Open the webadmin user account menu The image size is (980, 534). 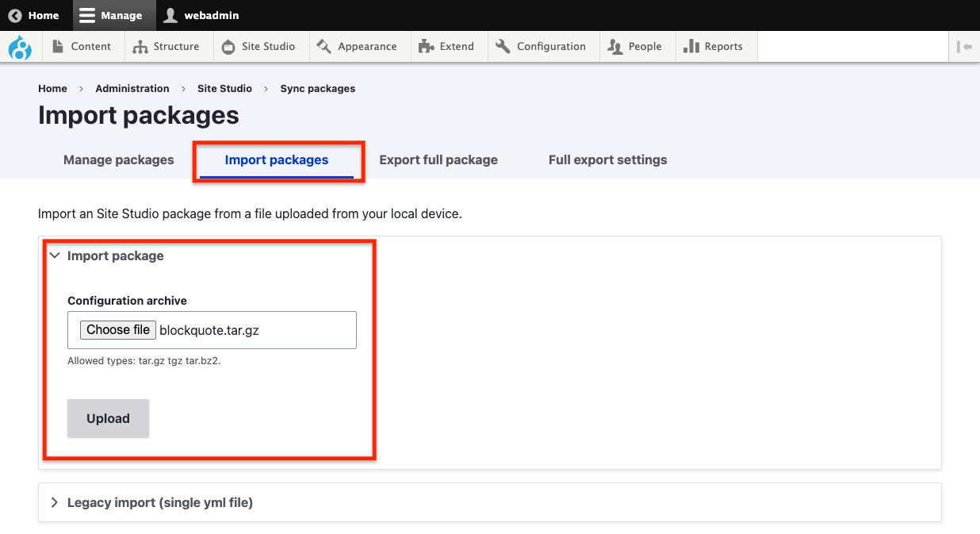pos(201,15)
